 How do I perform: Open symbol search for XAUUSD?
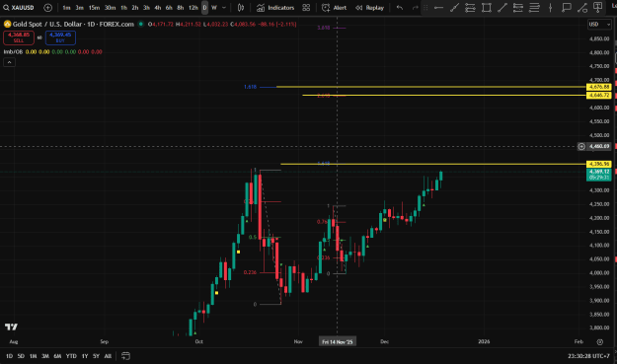[x=19, y=8]
